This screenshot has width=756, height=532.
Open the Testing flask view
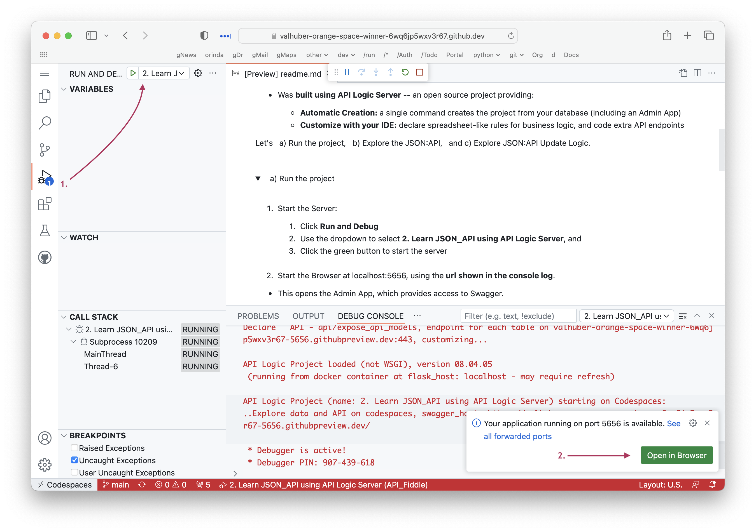(x=45, y=231)
